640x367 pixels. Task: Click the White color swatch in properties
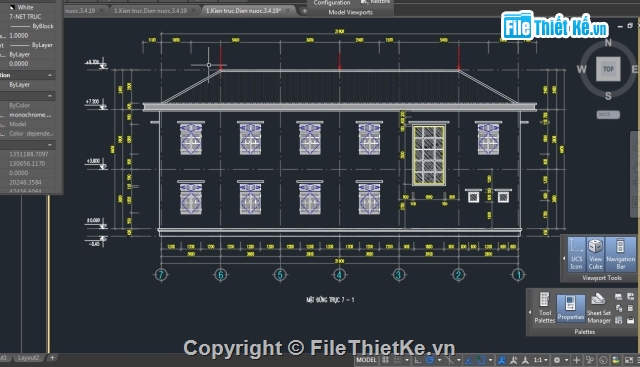point(12,7)
